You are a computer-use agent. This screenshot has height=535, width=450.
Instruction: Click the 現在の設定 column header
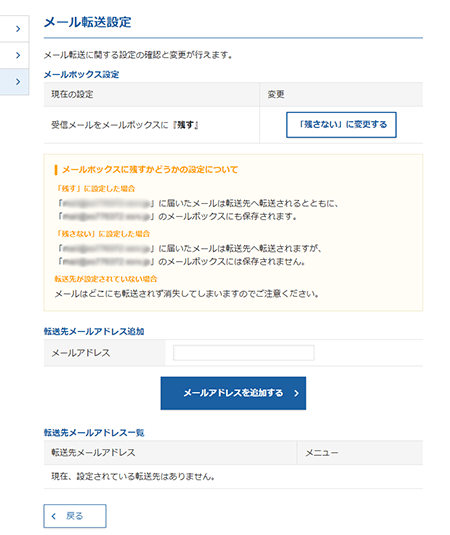tap(72, 94)
